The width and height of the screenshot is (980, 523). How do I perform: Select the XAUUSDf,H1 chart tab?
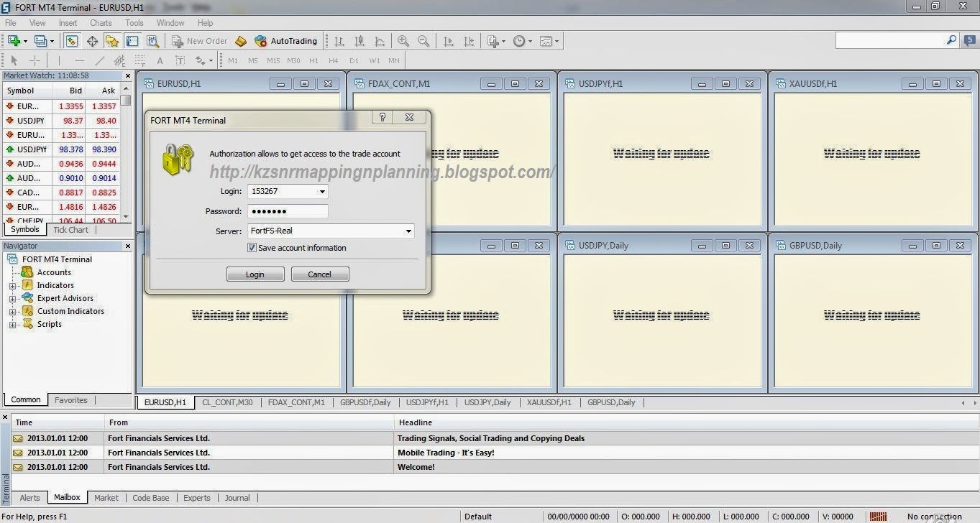coord(549,402)
